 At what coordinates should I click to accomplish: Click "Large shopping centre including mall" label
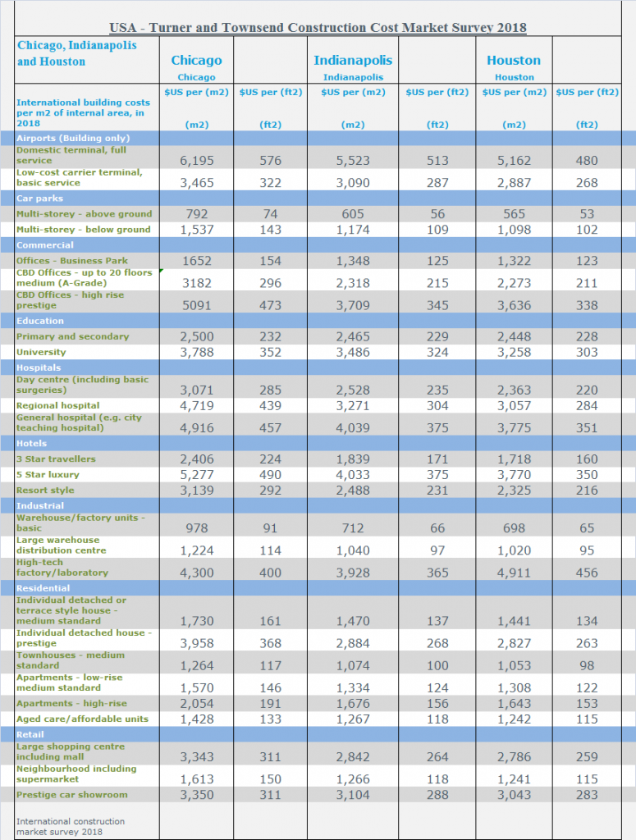point(71,751)
